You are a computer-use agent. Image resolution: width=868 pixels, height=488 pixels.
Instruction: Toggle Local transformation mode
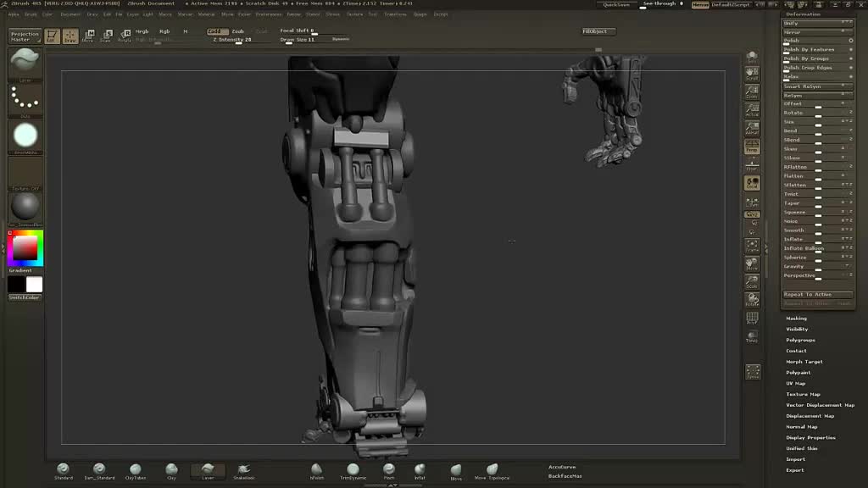[752, 183]
